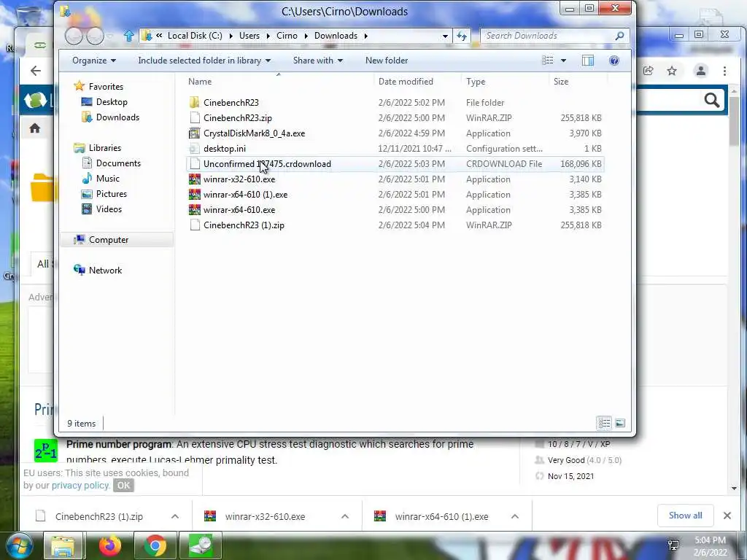This screenshot has height=560, width=747.
Task: Click the Prime number program link
Action: coord(119,444)
